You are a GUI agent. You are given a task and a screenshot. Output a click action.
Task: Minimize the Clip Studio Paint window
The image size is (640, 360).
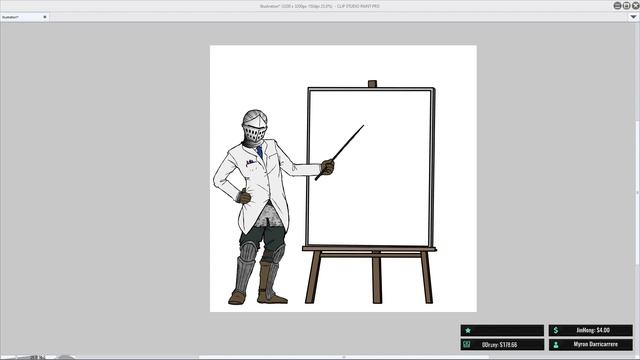[618, 6]
